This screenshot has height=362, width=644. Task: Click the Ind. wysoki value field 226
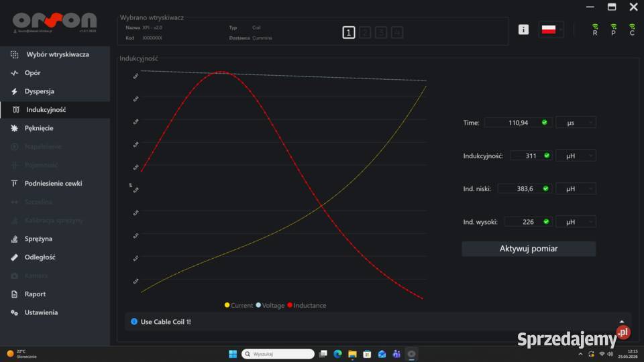pyautogui.click(x=528, y=222)
